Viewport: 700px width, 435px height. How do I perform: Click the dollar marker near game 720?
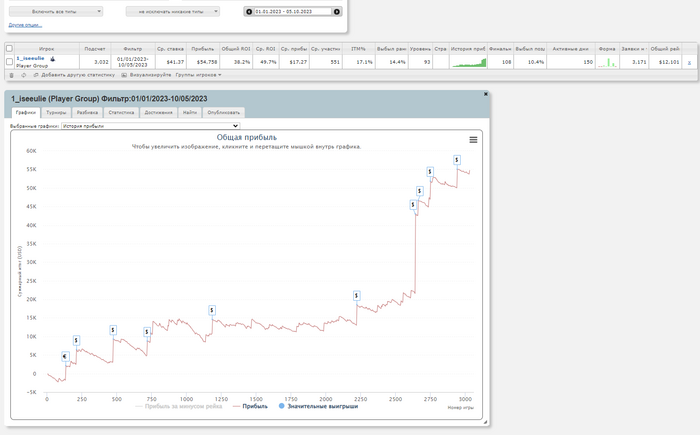[x=147, y=332]
